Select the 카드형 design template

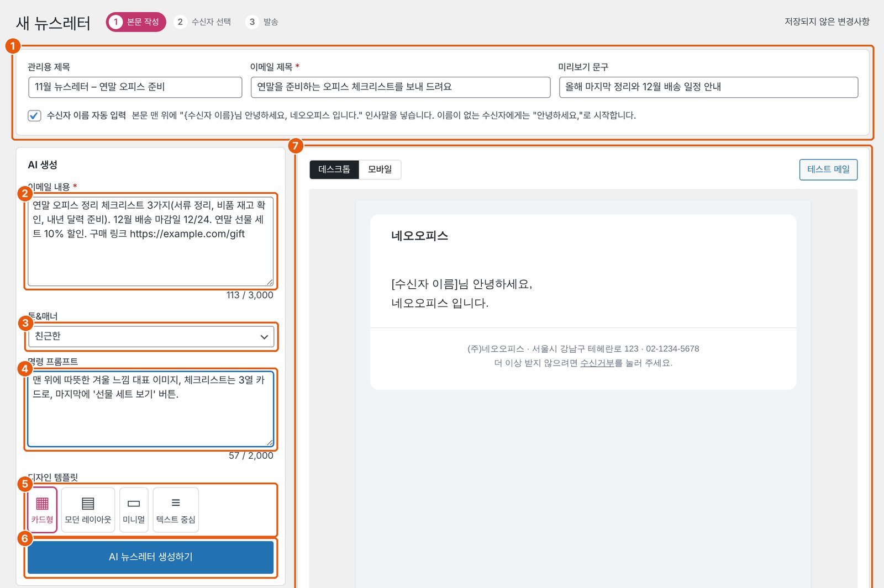point(42,510)
